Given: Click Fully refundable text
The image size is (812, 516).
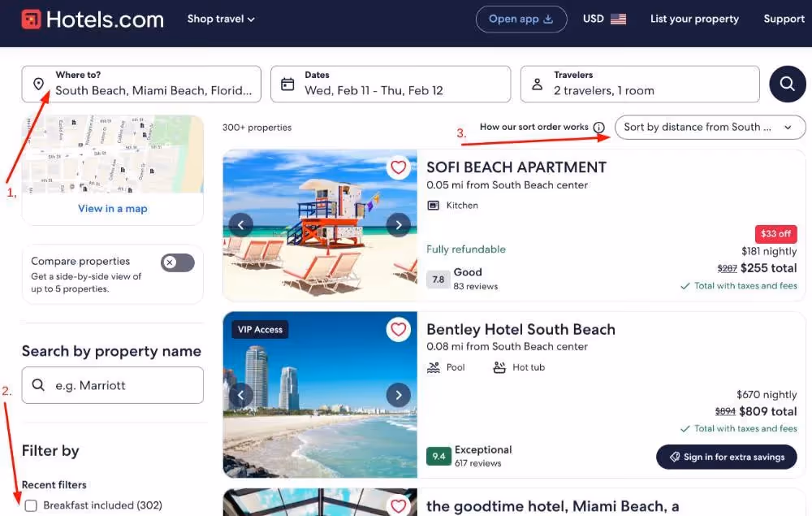Looking at the screenshot, I should (x=466, y=249).
